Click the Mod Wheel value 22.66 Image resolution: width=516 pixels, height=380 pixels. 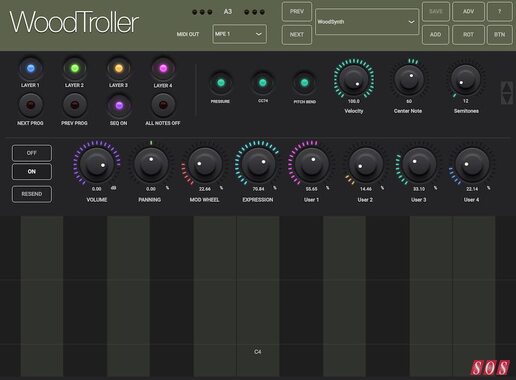pyautogui.click(x=205, y=189)
